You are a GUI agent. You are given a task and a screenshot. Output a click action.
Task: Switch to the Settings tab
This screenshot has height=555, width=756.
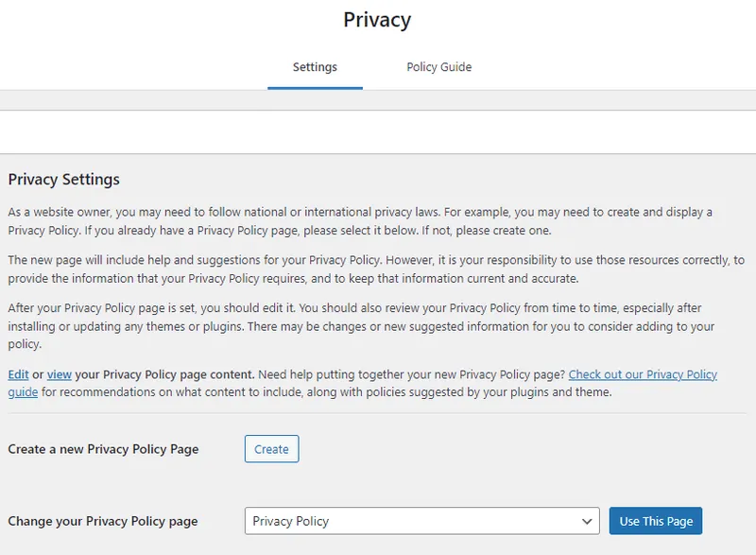[x=315, y=67]
